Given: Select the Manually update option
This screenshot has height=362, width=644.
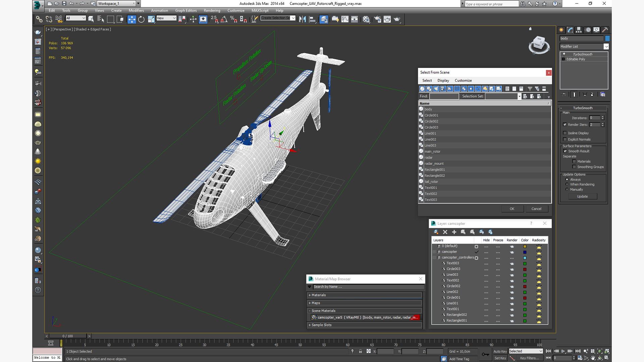Looking at the screenshot, I should pyautogui.click(x=567, y=189).
